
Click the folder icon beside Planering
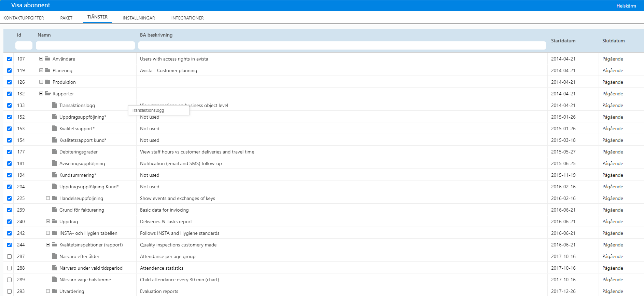48,70
